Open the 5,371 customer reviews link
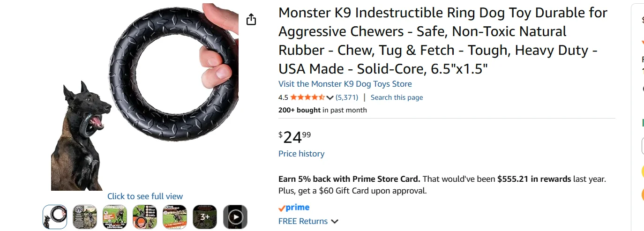The image size is (644, 231). coord(347,97)
